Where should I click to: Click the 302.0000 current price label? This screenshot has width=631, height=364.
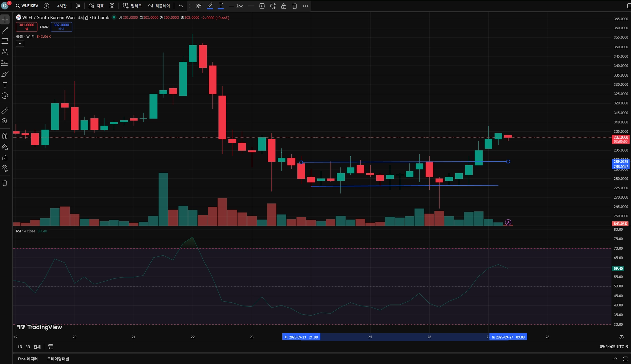pos(621,138)
